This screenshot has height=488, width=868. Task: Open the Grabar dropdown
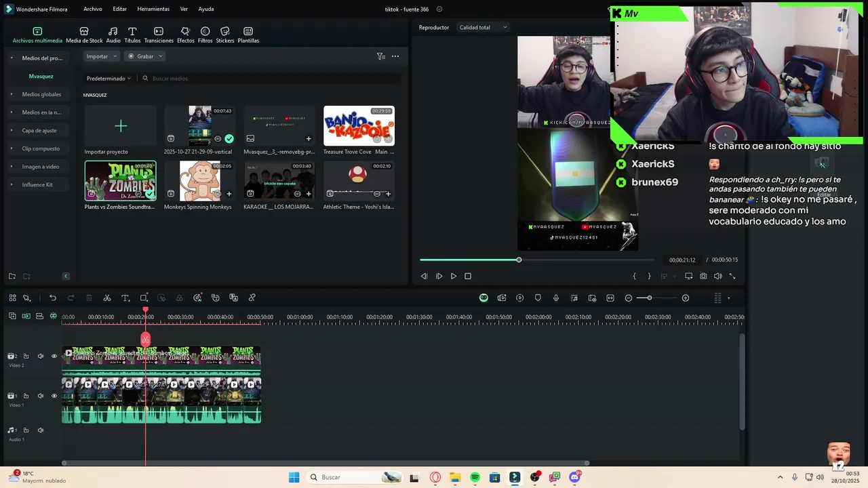[x=145, y=56]
